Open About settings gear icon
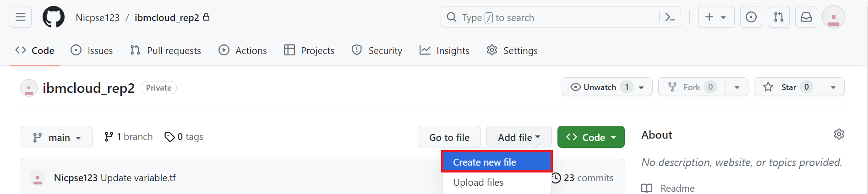This screenshot has width=868, height=194. (x=839, y=135)
